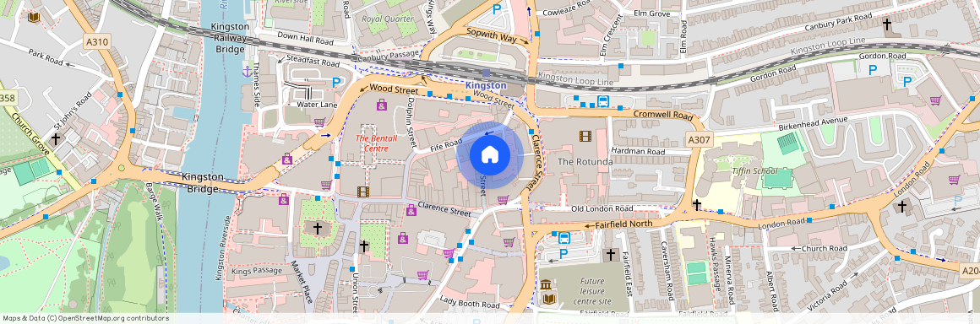Click the church cross next to Fairfield East

point(612,254)
